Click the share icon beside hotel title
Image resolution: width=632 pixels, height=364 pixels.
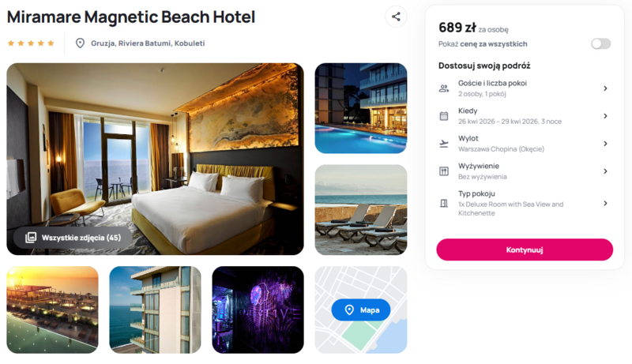click(396, 17)
